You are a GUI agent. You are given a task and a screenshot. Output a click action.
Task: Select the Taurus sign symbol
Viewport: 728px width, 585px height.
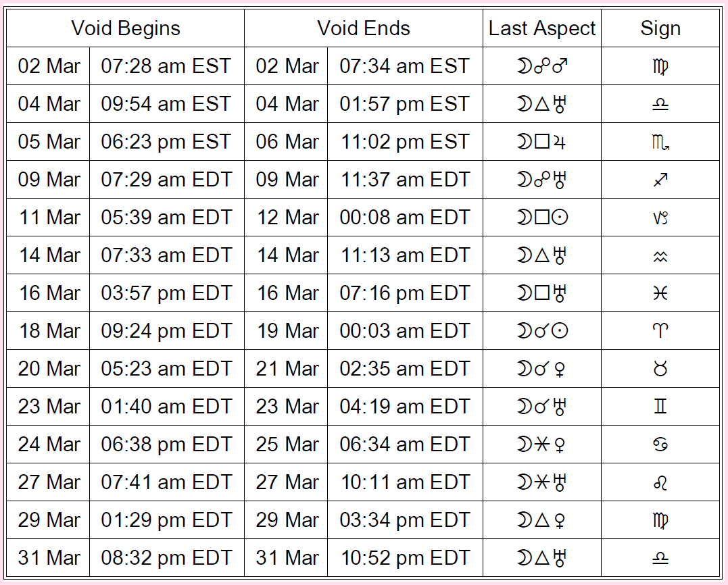coord(660,369)
